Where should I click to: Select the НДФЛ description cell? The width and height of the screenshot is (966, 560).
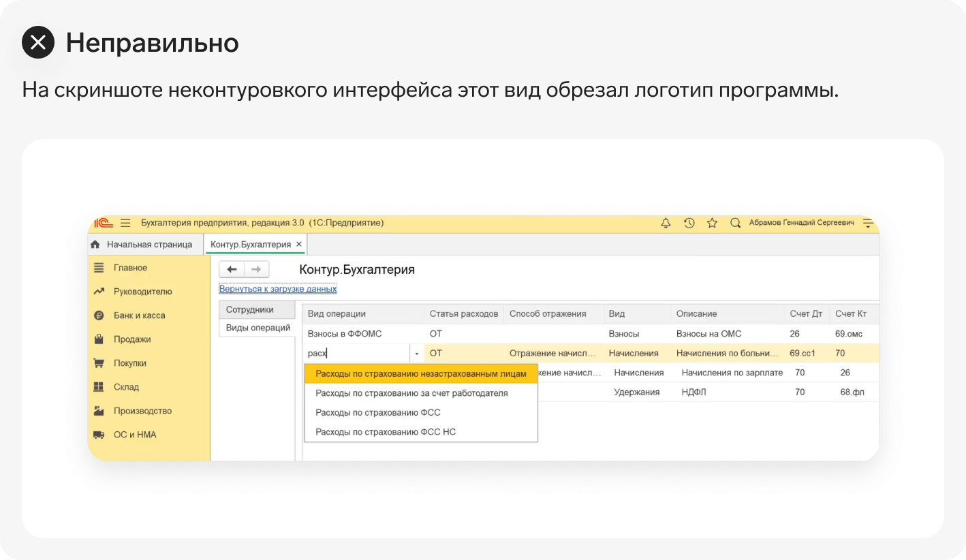[x=732, y=392]
